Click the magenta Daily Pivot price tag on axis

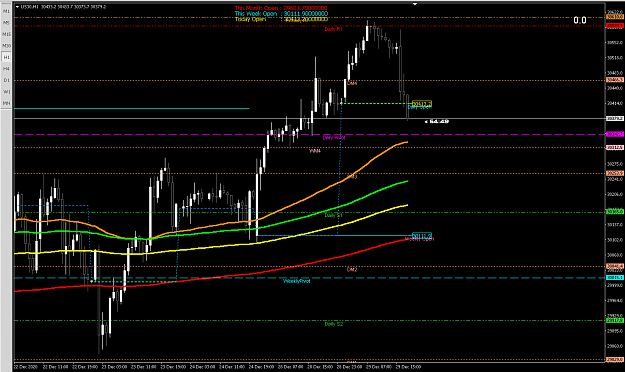[x=615, y=134]
